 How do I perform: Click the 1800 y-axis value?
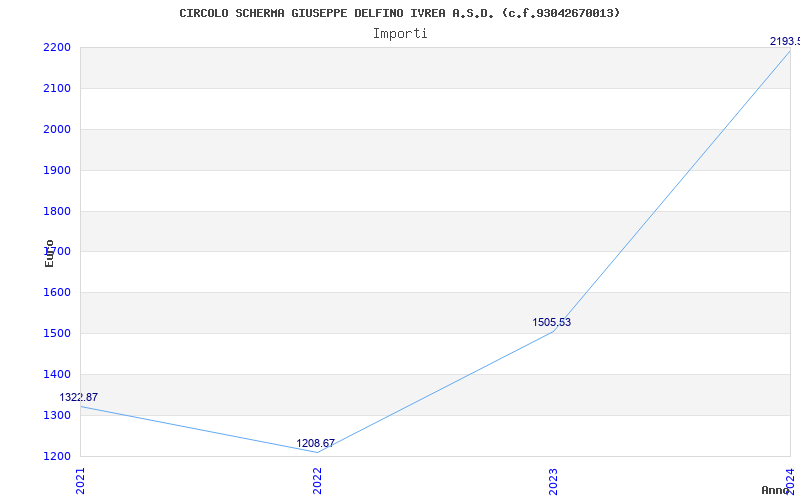coord(57,211)
